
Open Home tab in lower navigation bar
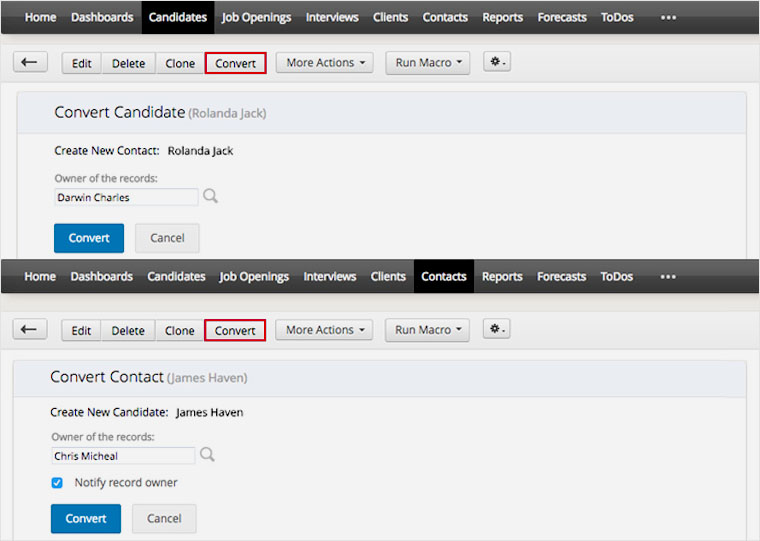(40, 276)
